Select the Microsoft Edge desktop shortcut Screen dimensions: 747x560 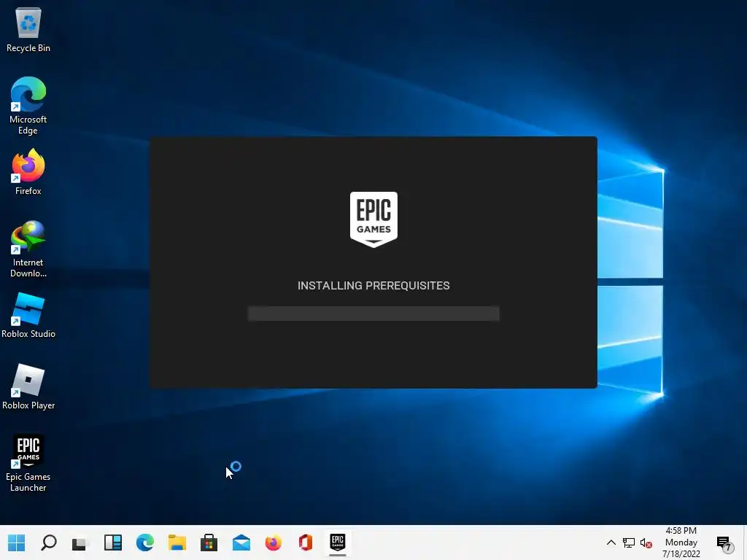tap(28, 106)
